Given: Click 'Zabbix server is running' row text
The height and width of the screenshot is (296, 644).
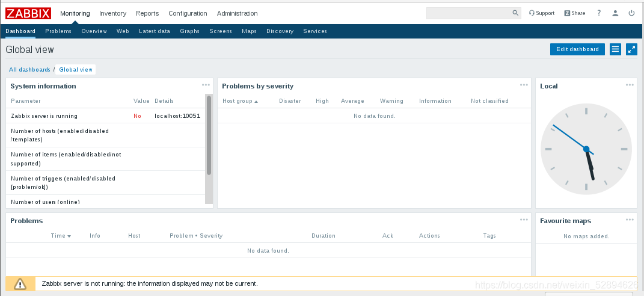Looking at the screenshot, I should [44, 116].
